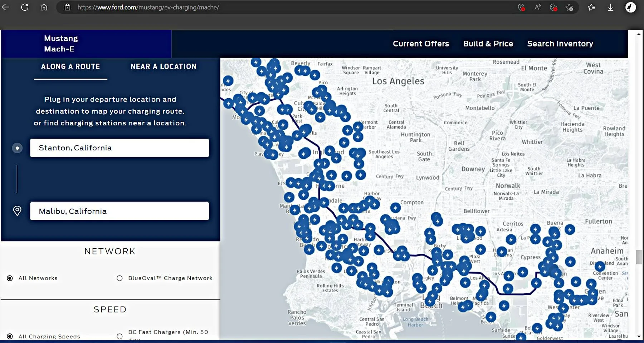This screenshot has width=644, height=343.
Task: Start Read Aloud from the address bar
Action: (x=538, y=7)
